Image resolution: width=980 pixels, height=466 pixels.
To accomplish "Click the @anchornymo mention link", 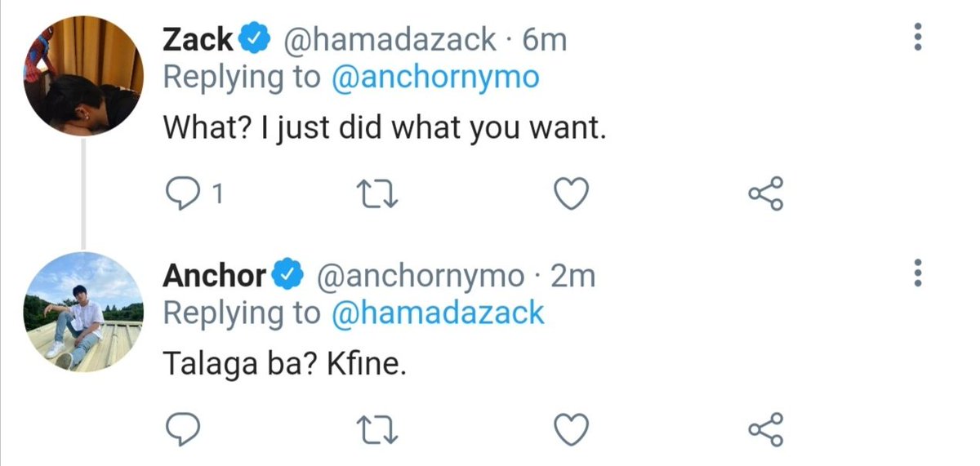I will point(436,78).
